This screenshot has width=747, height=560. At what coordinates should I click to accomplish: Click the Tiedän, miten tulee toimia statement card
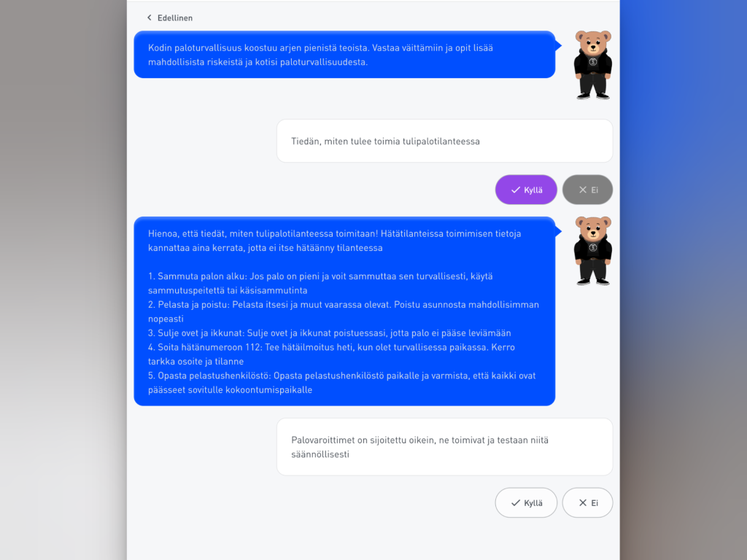444,141
